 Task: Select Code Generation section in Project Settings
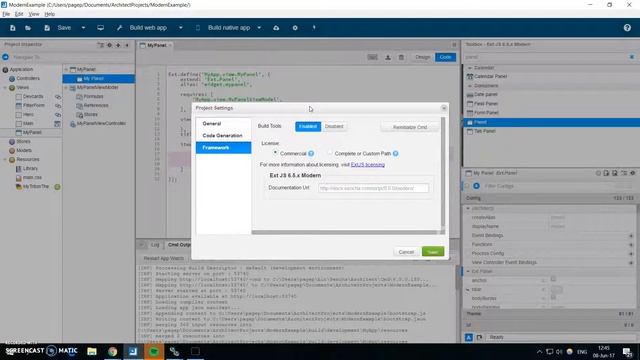coord(223,136)
